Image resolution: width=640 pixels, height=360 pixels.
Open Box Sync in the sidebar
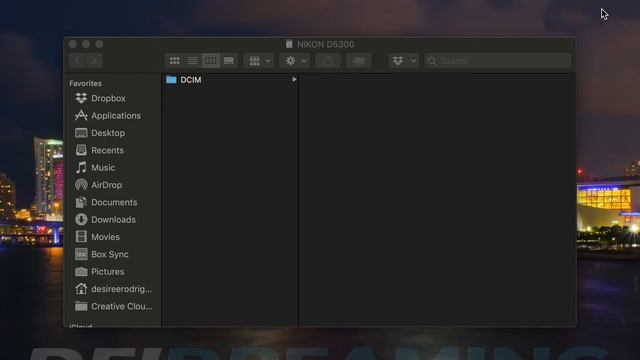[102, 254]
